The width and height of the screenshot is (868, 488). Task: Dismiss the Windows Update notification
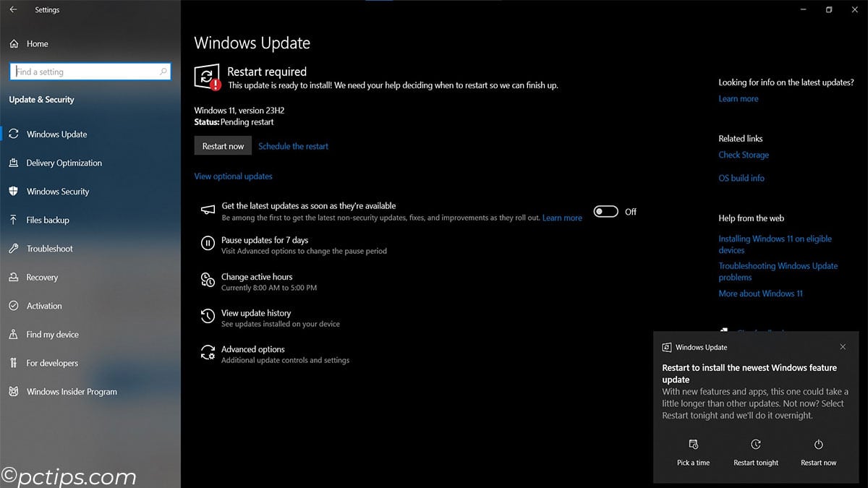coord(843,347)
